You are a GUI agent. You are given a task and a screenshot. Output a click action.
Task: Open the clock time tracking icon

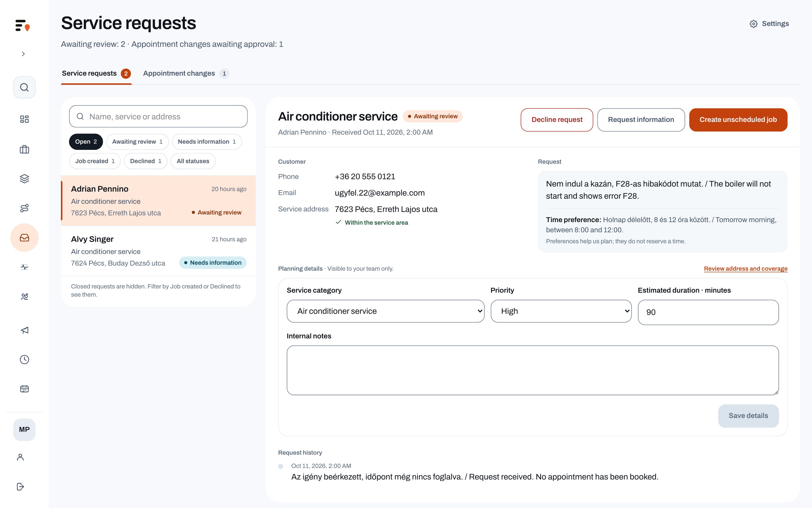point(24,360)
